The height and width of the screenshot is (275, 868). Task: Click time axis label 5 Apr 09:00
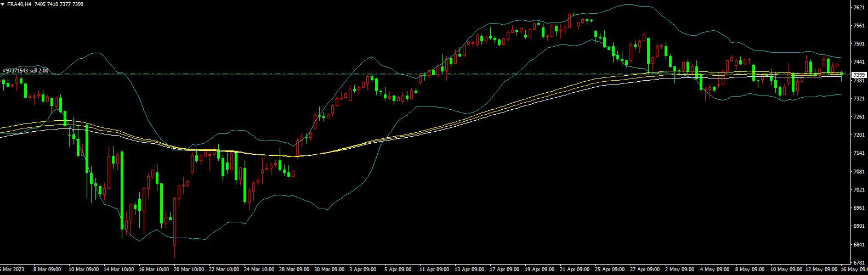click(x=399, y=270)
